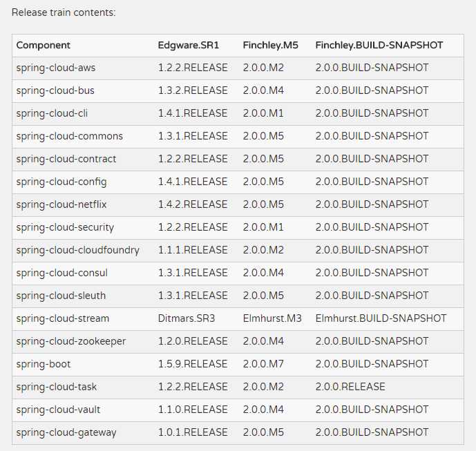Select the spring-cloud-stream component name
Screen dimensions: 476x451
tap(63, 318)
